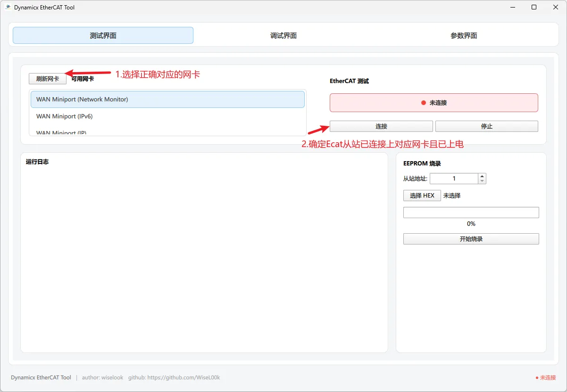Switch to the 测试界面 tab
Screen dimensions: 567x392
[x=103, y=35]
